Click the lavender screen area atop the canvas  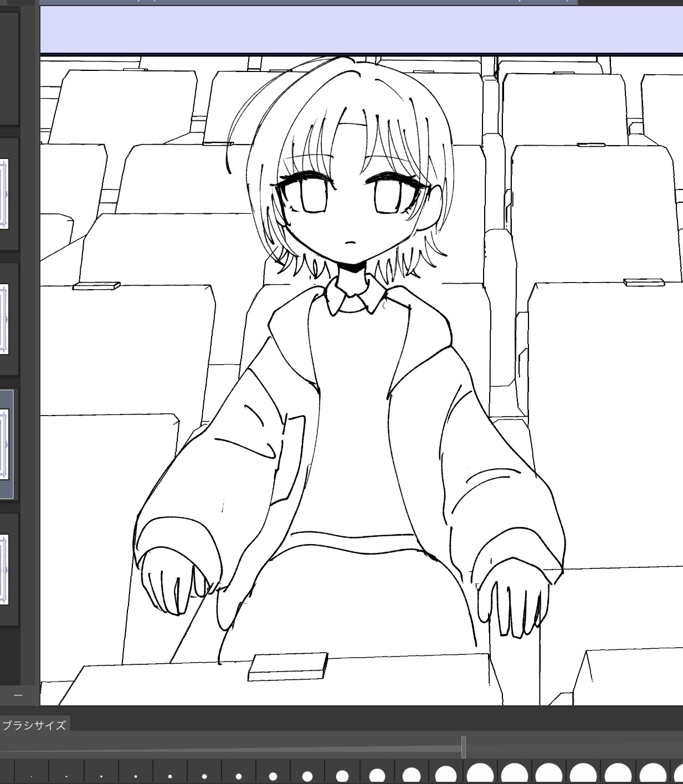point(360,29)
